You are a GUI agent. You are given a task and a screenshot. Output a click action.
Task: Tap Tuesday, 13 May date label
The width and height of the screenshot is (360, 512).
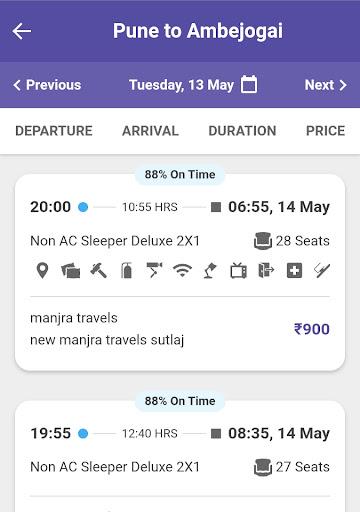pyautogui.click(x=181, y=85)
